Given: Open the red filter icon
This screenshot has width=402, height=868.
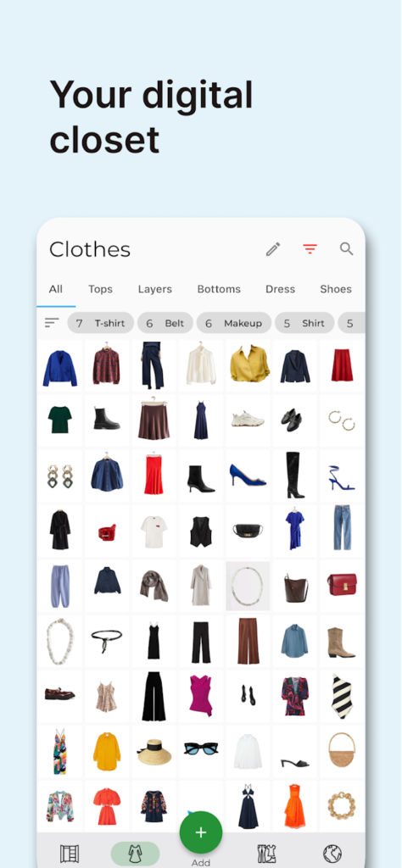Looking at the screenshot, I should (310, 249).
